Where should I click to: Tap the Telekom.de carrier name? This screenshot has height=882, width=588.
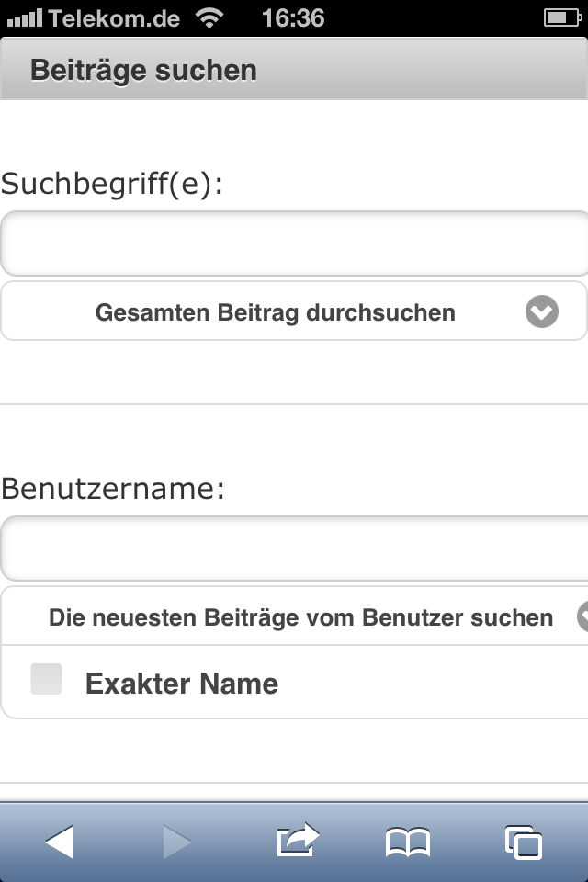click(x=114, y=17)
